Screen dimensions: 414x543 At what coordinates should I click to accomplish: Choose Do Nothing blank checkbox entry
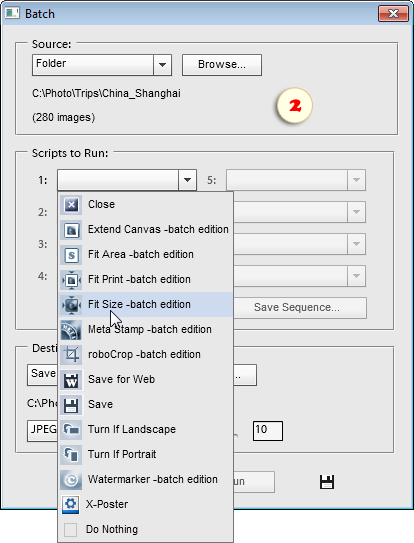[x=145, y=529]
